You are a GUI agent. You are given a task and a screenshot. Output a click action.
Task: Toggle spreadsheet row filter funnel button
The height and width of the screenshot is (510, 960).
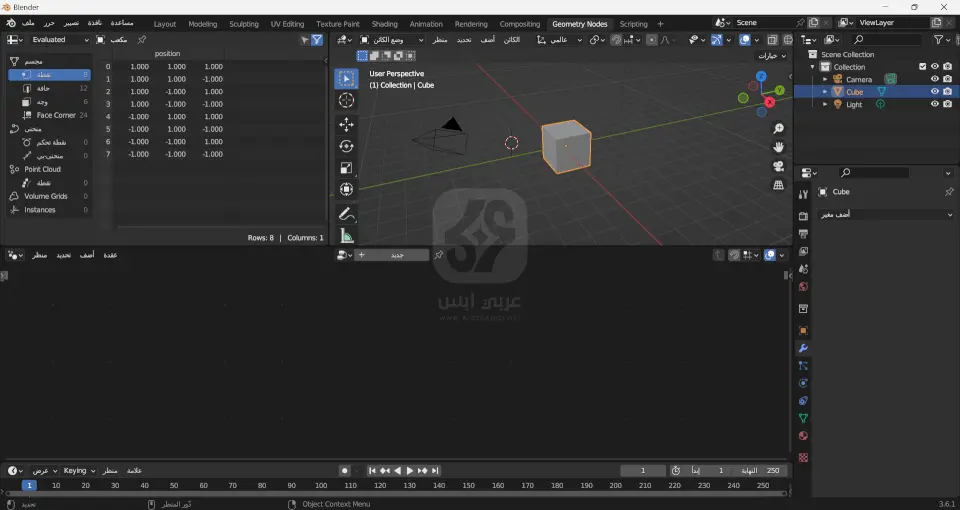(317, 40)
